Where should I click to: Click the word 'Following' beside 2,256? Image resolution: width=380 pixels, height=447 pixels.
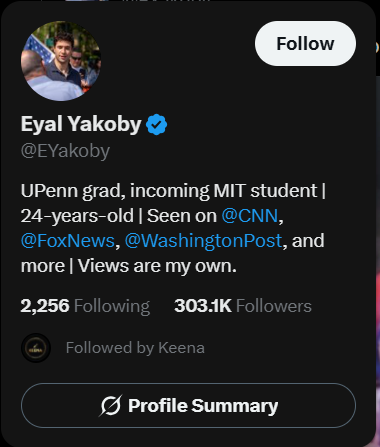click(x=112, y=306)
